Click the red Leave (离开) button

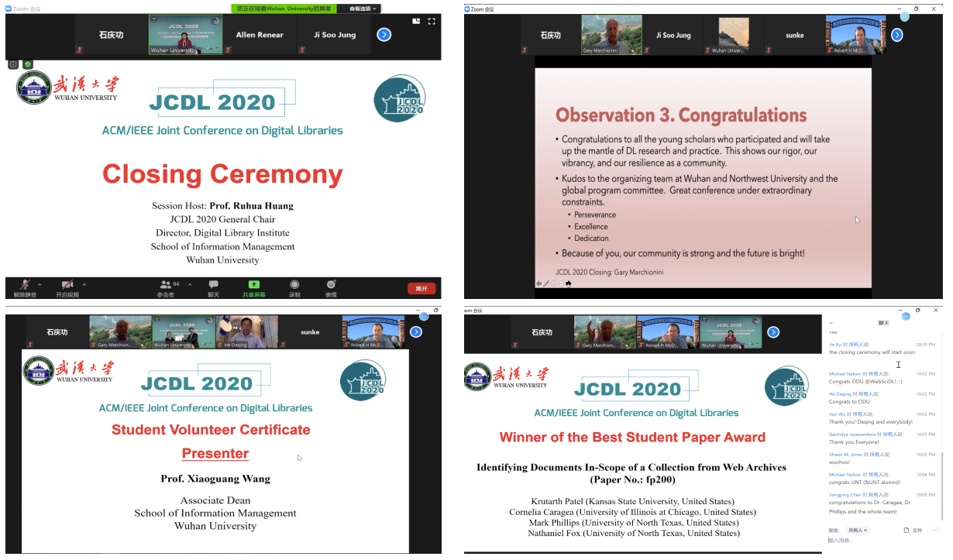(x=421, y=288)
